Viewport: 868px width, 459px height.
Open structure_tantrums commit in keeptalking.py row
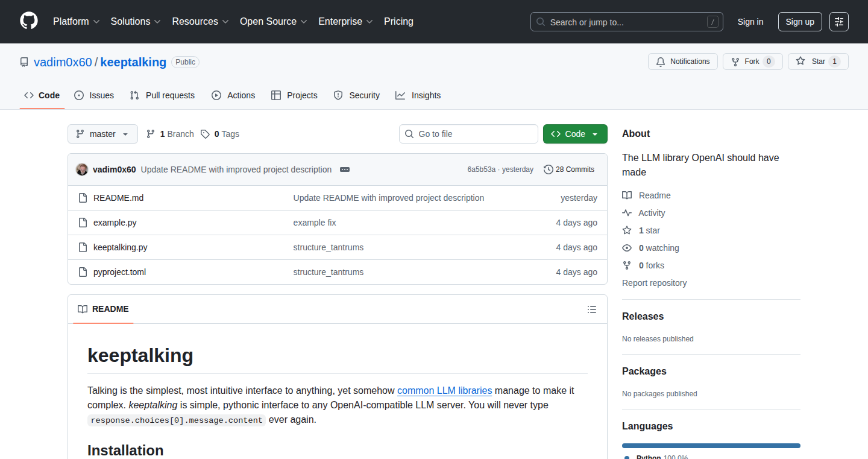click(x=329, y=247)
